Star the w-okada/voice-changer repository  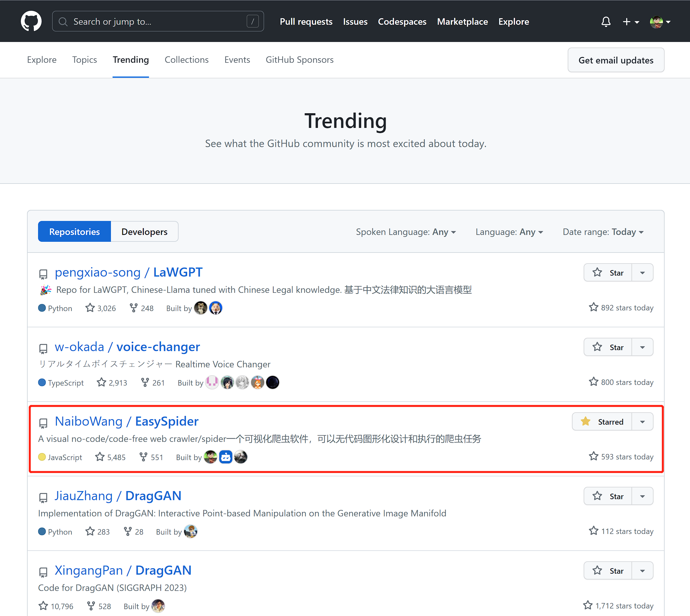[x=607, y=347]
